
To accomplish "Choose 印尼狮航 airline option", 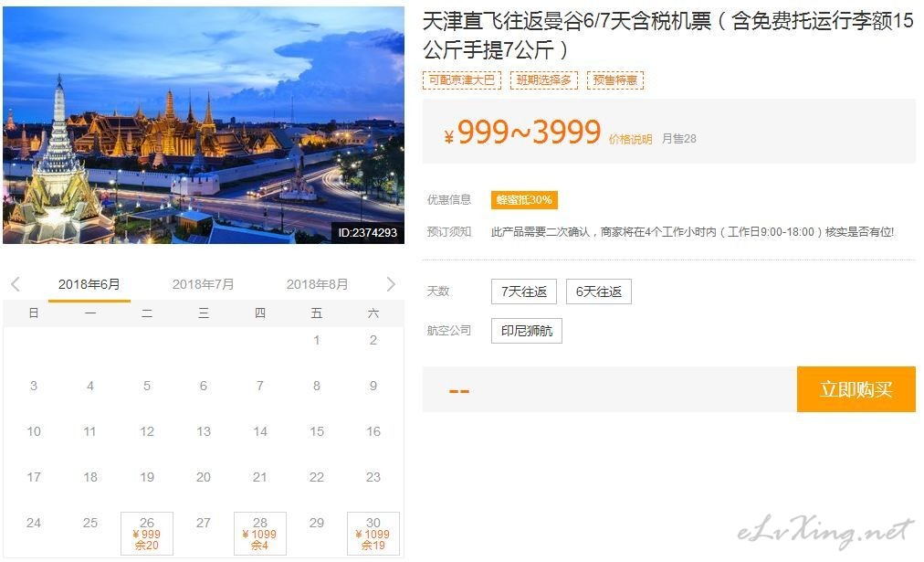I will click(527, 331).
